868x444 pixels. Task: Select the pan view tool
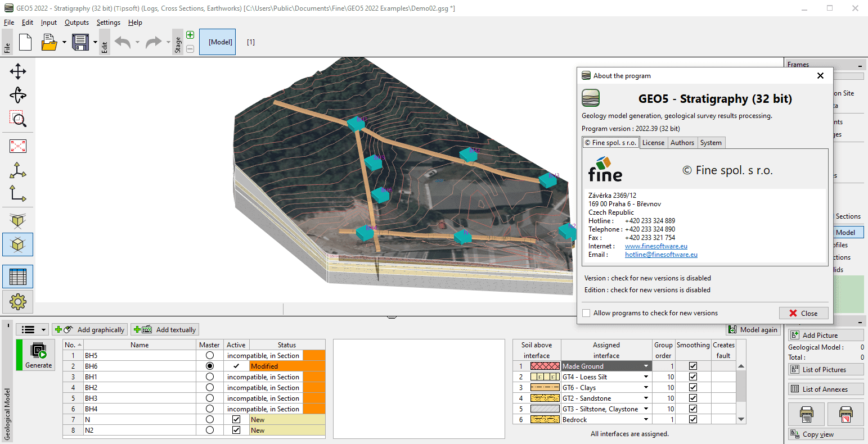coord(18,71)
